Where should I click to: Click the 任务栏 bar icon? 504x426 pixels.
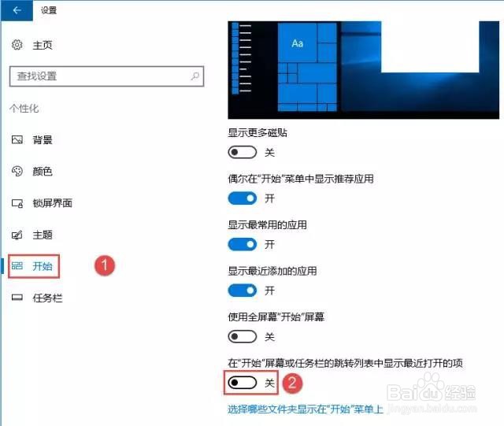coord(17,298)
